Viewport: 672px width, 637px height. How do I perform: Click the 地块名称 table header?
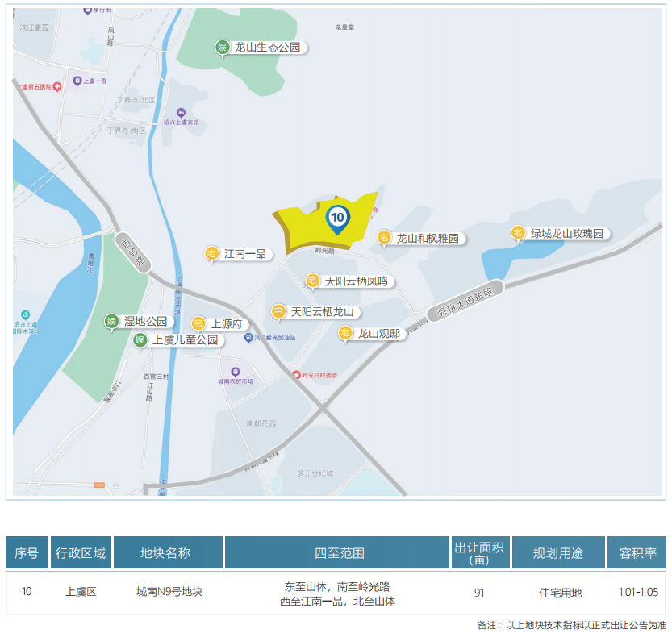click(168, 552)
